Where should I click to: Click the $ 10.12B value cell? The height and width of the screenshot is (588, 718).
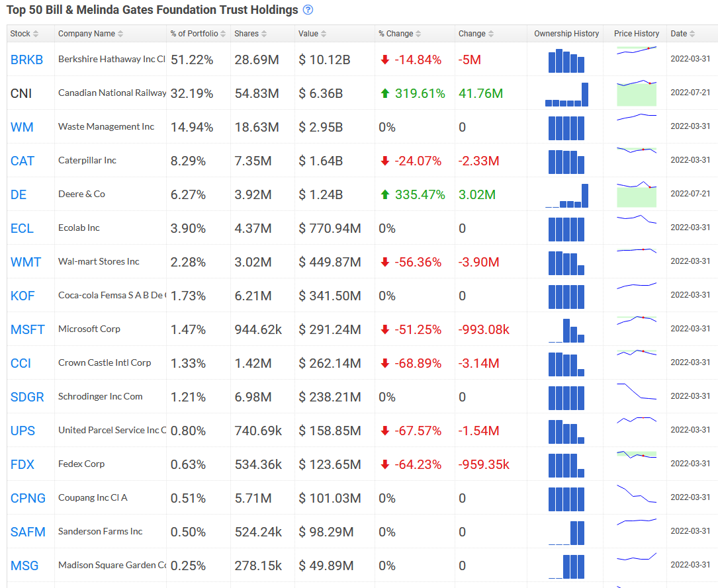pos(324,60)
